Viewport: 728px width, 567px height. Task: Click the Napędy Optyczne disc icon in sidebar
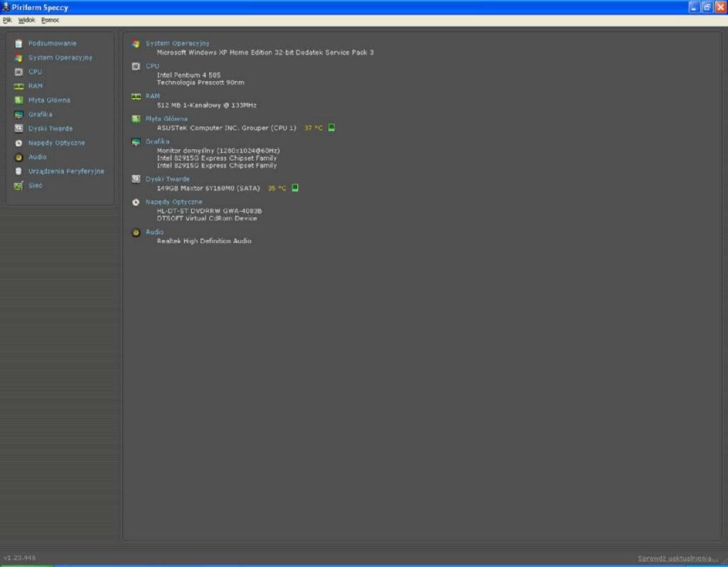(x=18, y=143)
